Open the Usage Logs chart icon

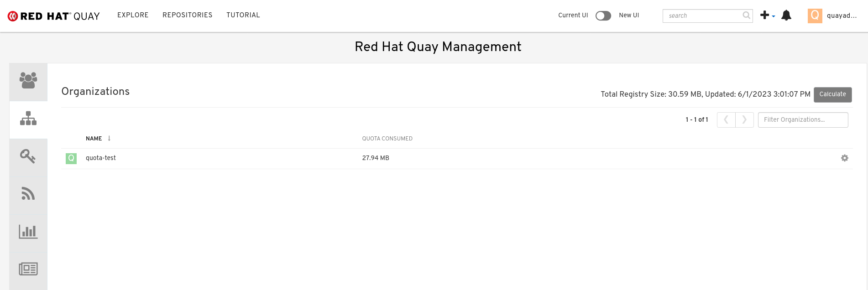tap(28, 232)
